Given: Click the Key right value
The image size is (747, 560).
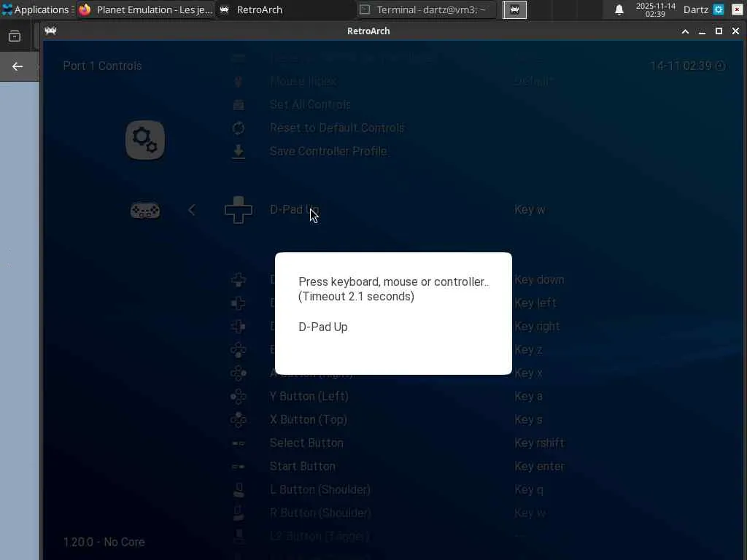Looking at the screenshot, I should 537,326.
